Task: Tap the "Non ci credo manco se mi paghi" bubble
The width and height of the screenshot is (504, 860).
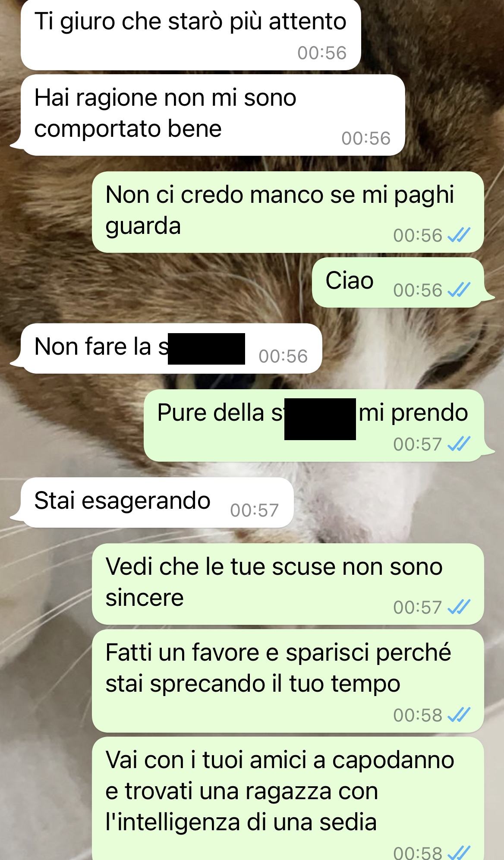Action: point(288,212)
